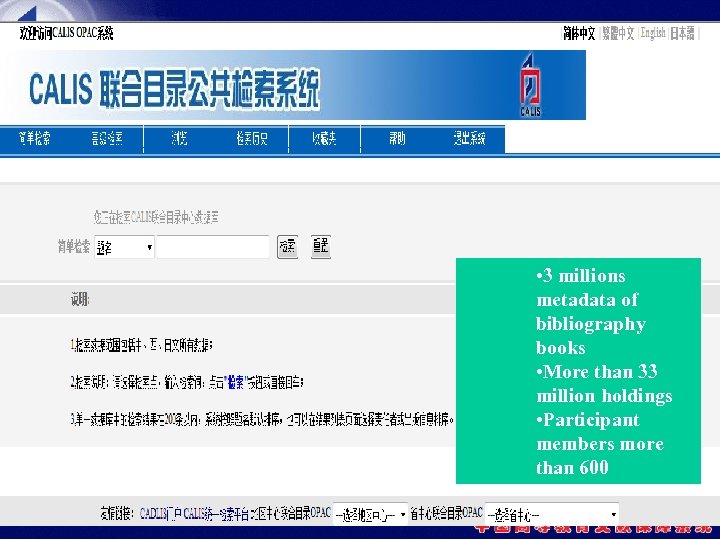The height and width of the screenshot is (540, 720).
Task: Click the CALIS logo in the banner
Action: (x=530, y=85)
